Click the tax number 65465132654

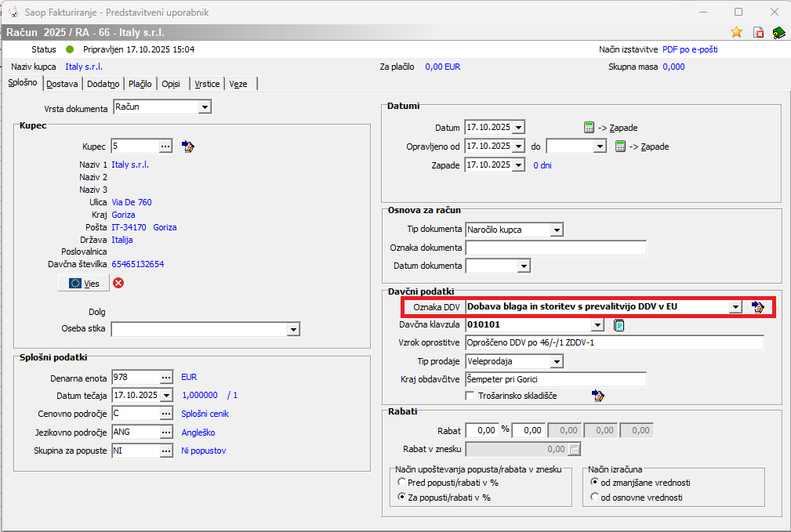coord(138,264)
